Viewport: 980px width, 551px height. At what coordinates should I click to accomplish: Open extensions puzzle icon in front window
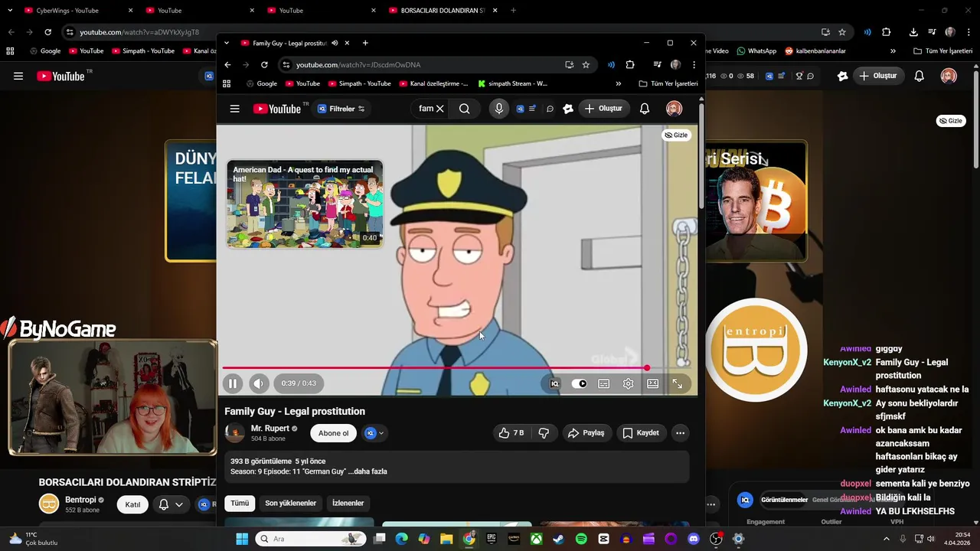coord(630,65)
